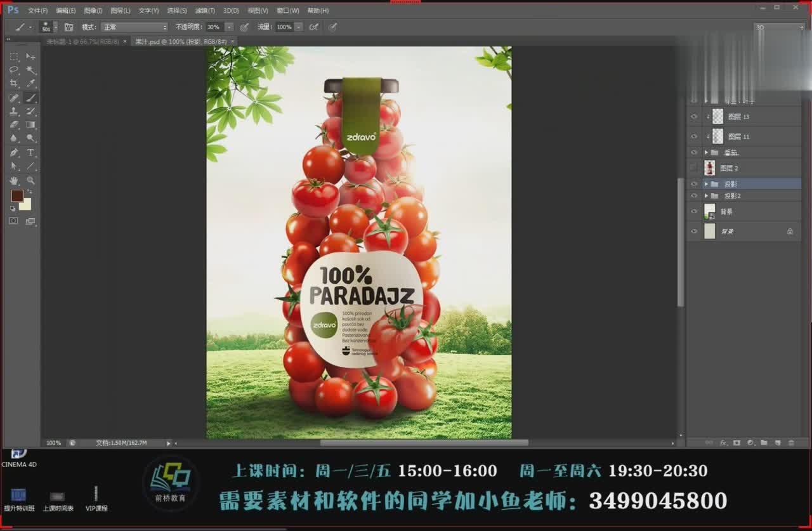This screenshot has width=812, height=531.
Task: Select the Crop tool
Action: click(x=14, y=84)
